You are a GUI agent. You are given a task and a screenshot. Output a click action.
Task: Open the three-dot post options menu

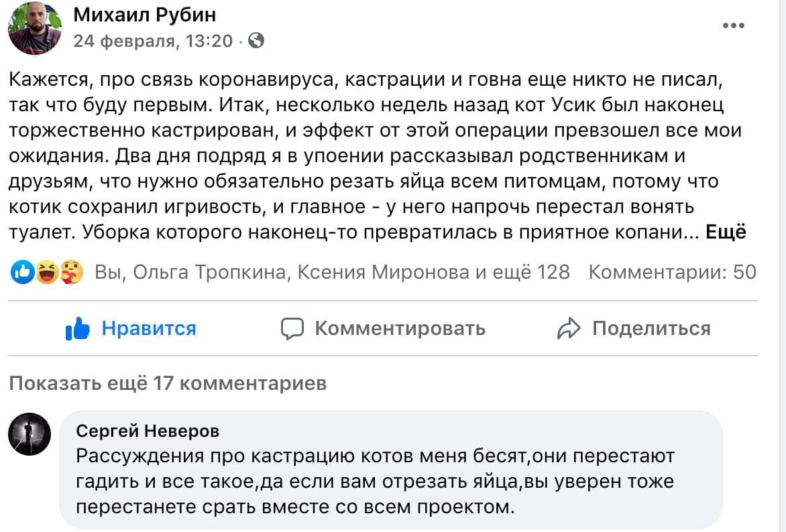(734, 25)
